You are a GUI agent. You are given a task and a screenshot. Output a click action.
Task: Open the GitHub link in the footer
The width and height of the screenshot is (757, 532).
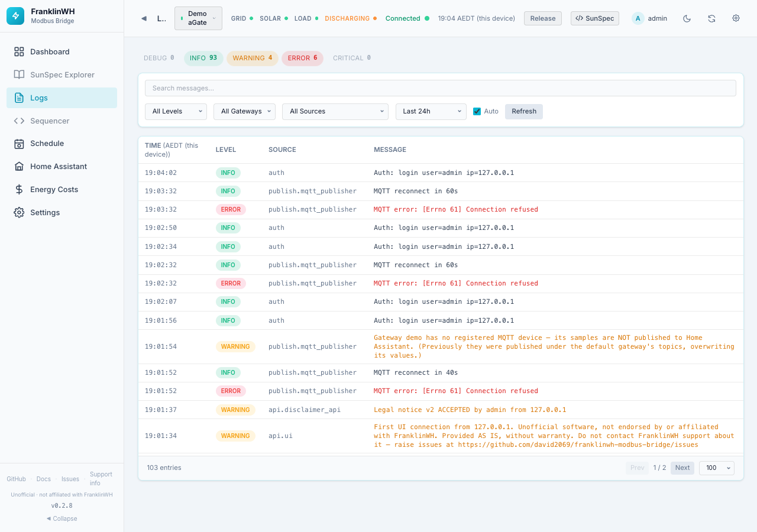point(16,479)
